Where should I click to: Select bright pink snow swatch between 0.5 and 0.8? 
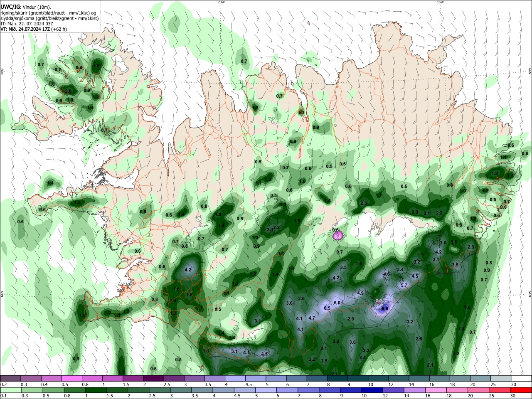click(71, 378)
